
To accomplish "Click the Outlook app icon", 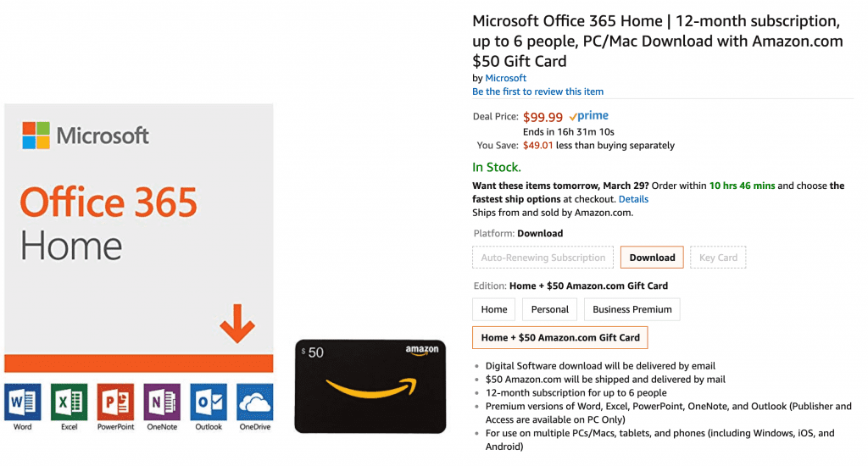I will pos(209,402).
